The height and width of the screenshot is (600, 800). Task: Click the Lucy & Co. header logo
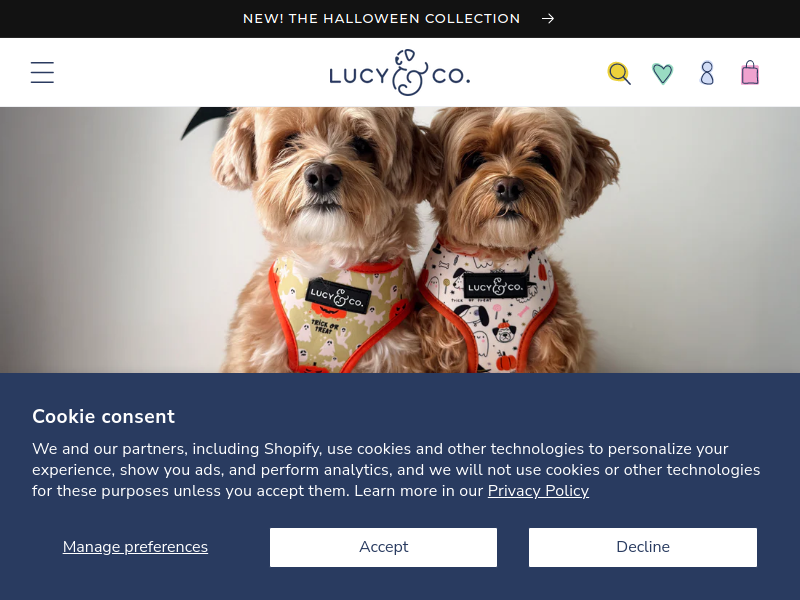tap(399, 72)
